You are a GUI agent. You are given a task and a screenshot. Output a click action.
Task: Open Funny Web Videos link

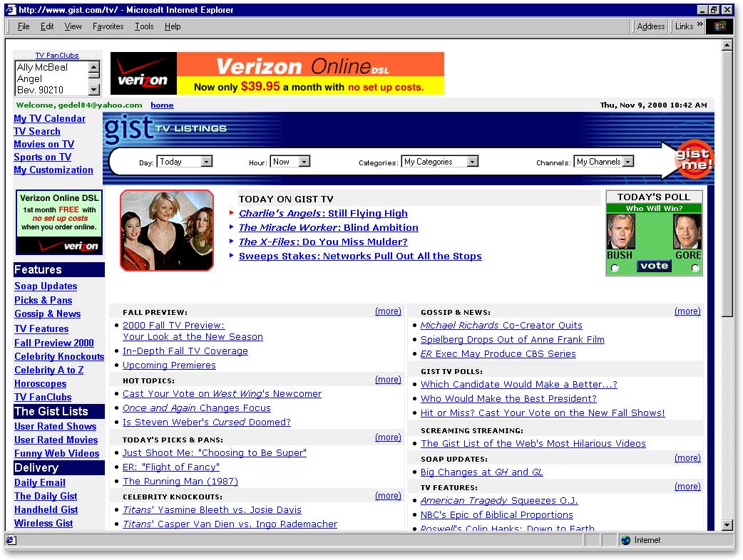[57, 453]
